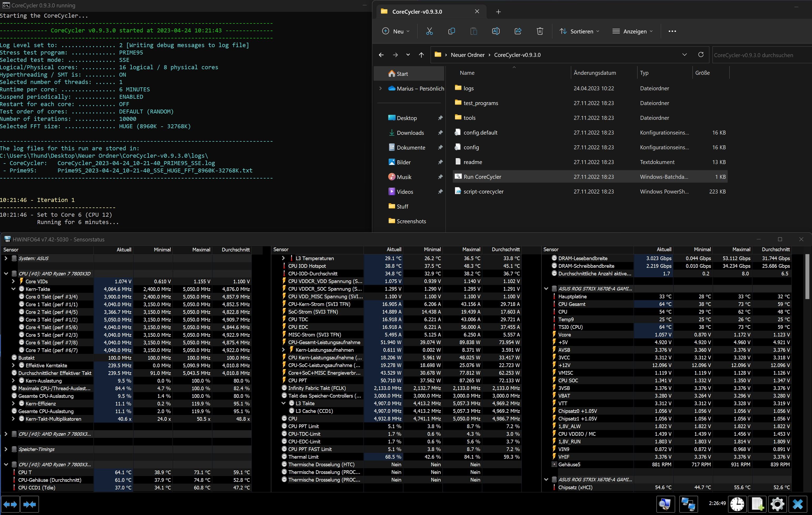
Task: Open Screenshots folder in Explorer sidebar
Action: tap(411, 221)
